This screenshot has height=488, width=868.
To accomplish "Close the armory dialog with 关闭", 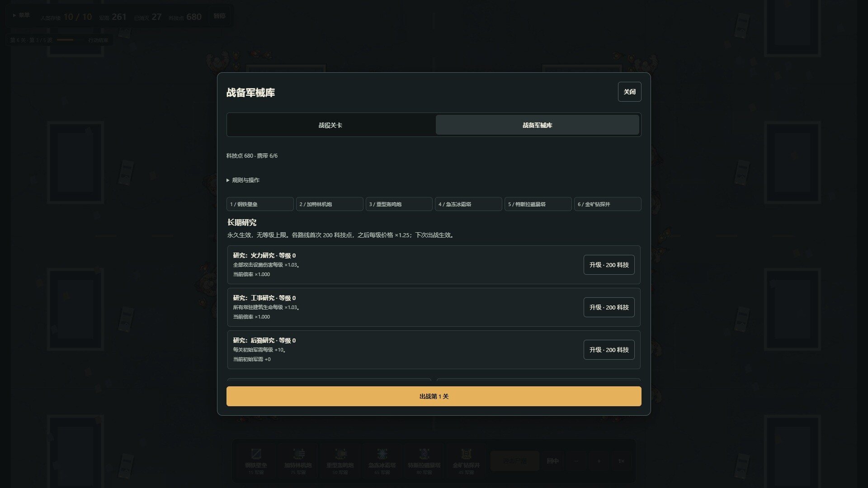I will pyautogui.click(x=629, y=92).
